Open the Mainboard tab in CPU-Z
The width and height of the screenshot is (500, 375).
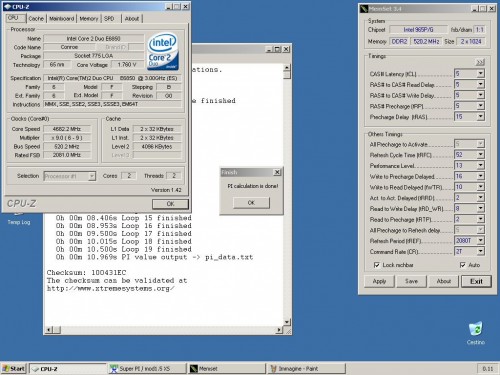(62, 19)
